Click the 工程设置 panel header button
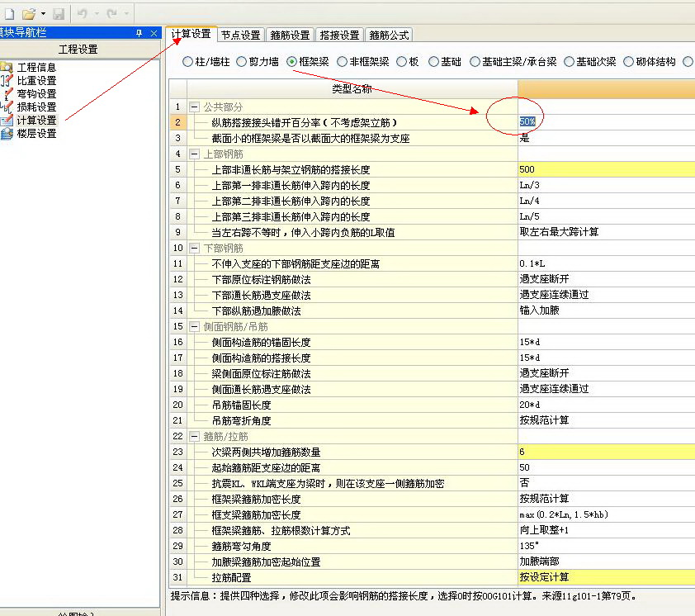The height and width of the screenshot is (616, 695). click(78, 50)
